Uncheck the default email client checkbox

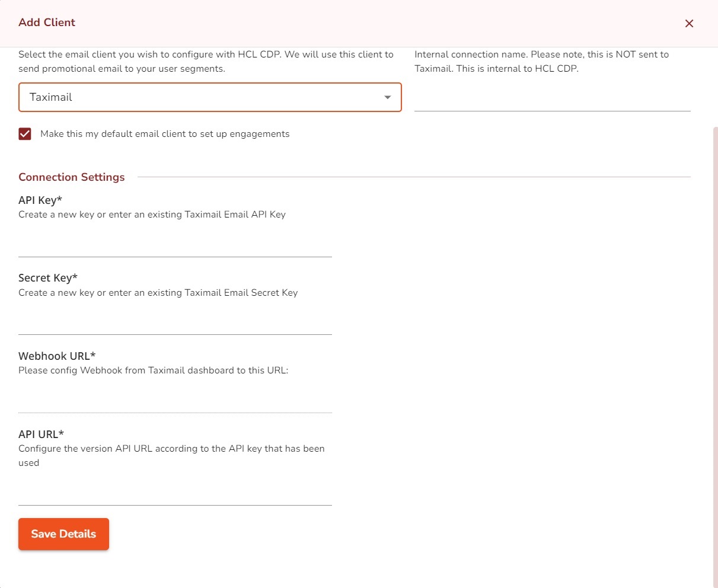pos(25,134)
